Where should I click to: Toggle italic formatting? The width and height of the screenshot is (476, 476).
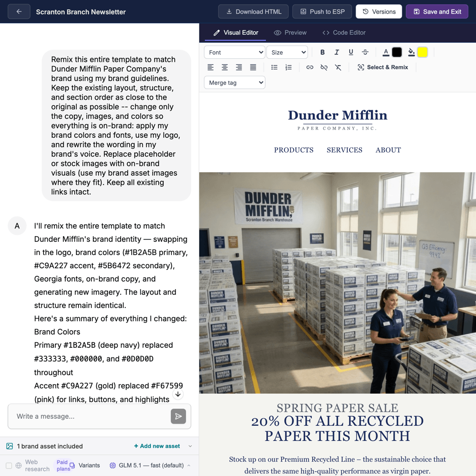pyautogui.click(x=337, y=52)
